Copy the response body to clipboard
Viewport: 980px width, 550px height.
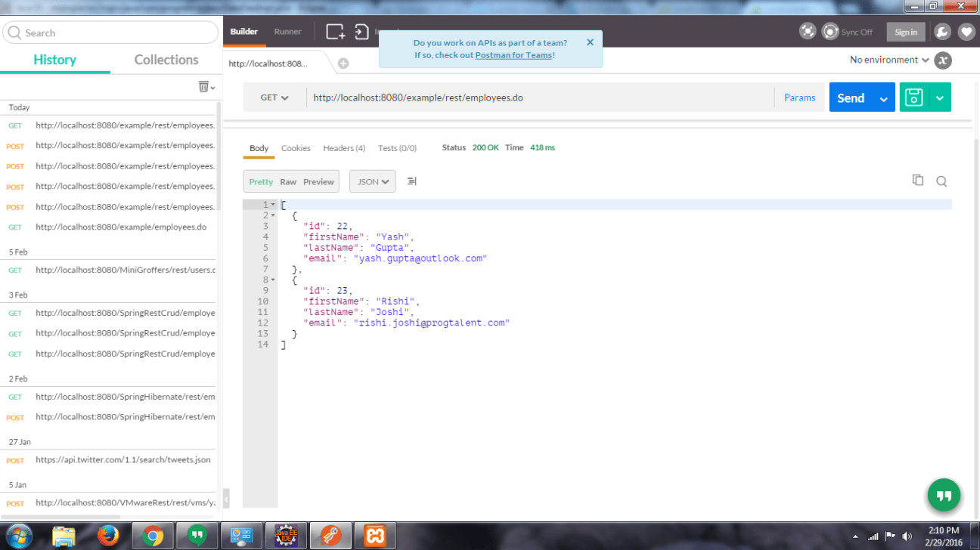point(918,180)
